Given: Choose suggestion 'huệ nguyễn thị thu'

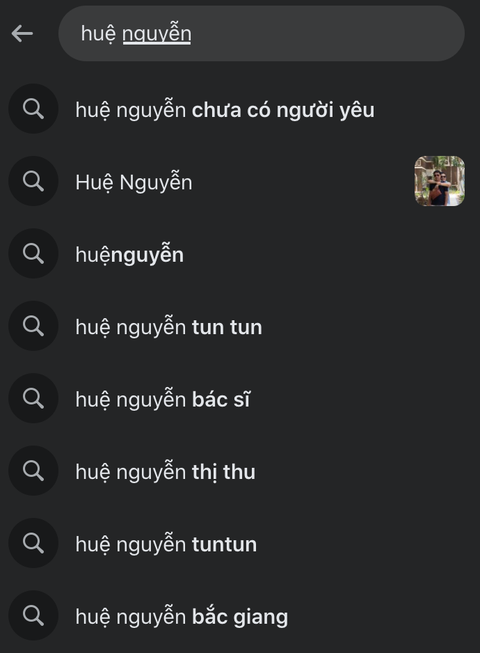Looking at the screenshot, I should (x=165, y=472).
